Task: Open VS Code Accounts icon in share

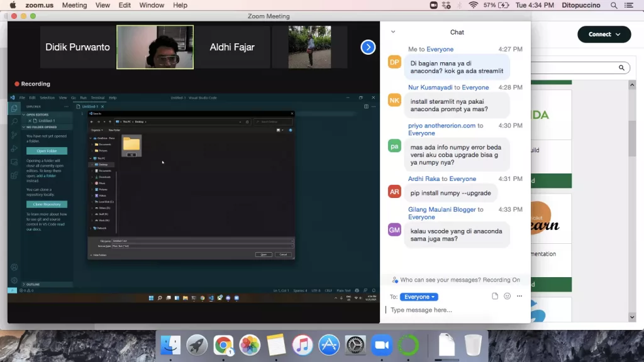Action: click(14, 267)
